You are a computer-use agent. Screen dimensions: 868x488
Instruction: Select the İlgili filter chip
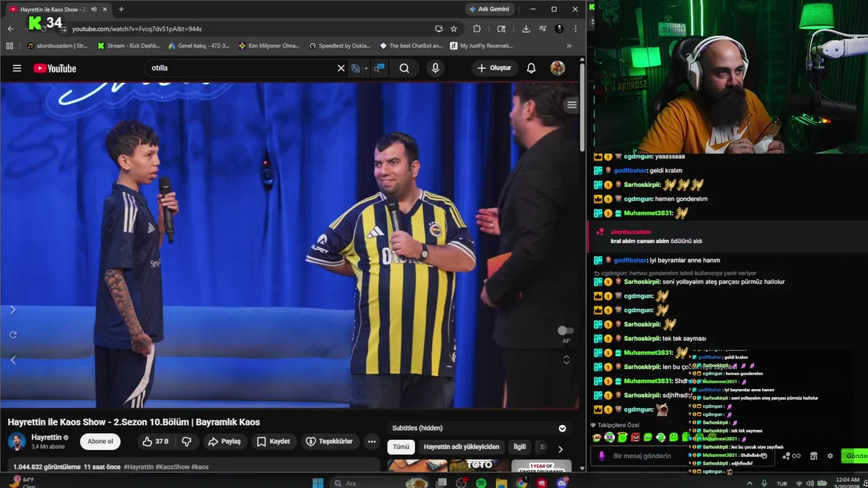point(519,447)
